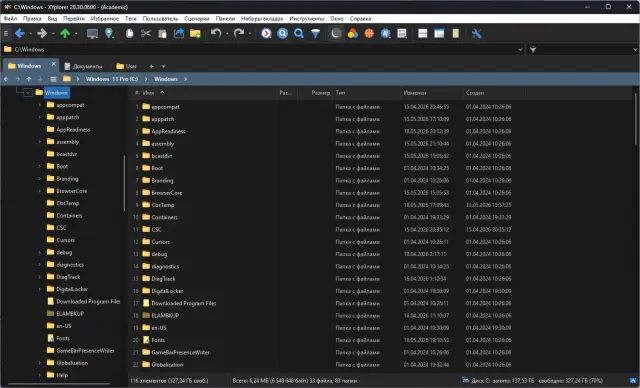The image size is (640, 388).
Task: Click the breadcrumb bar up arrow
Action: point(29,79)
